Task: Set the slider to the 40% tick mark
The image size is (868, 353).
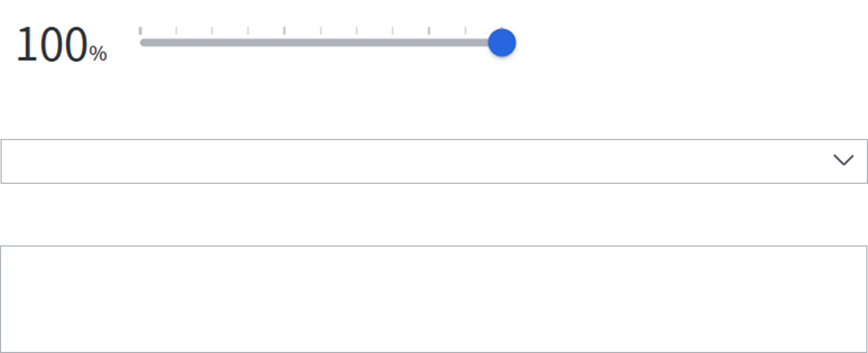Action: (285, 43)
